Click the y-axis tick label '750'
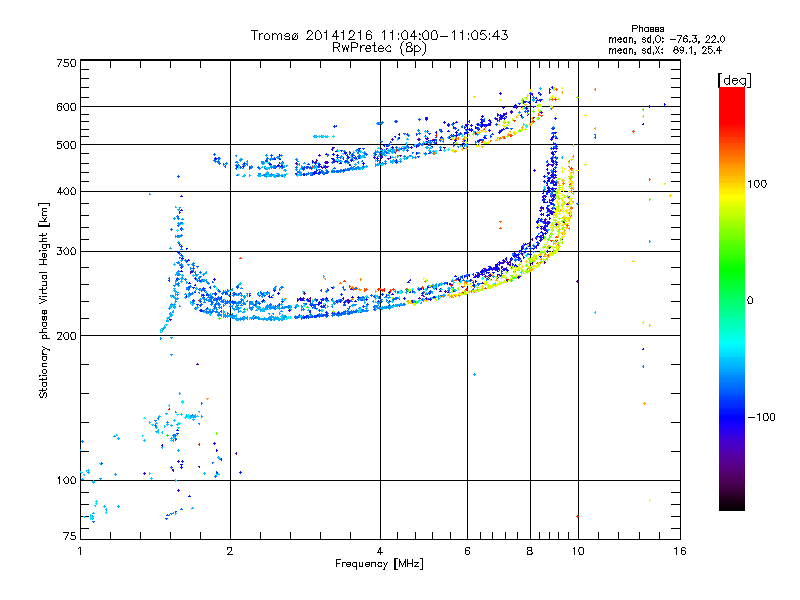This screenshot has width=800, height=600. click(66, 63)
